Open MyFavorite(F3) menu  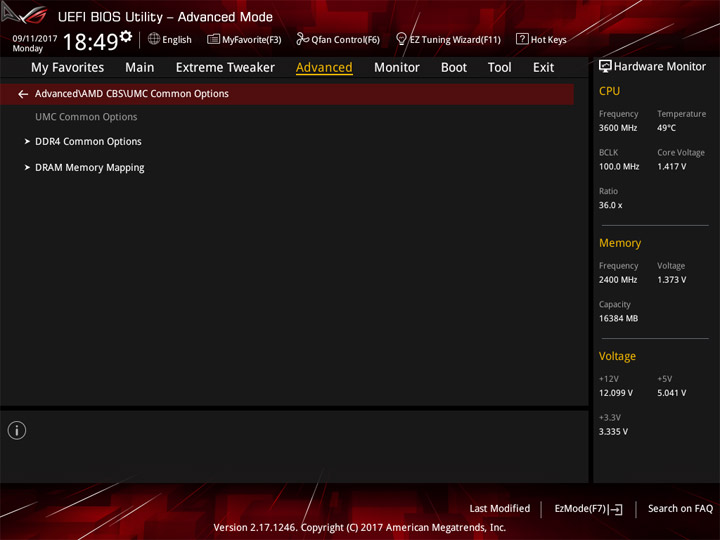(252, 39)
